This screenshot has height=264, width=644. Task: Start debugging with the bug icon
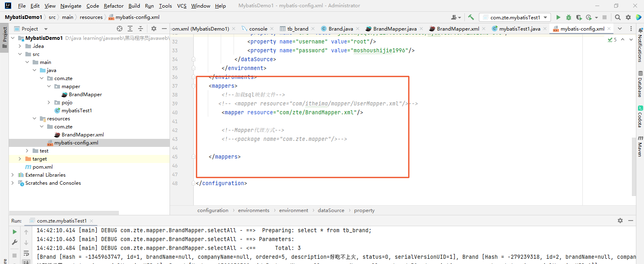(x=569, y=17)
